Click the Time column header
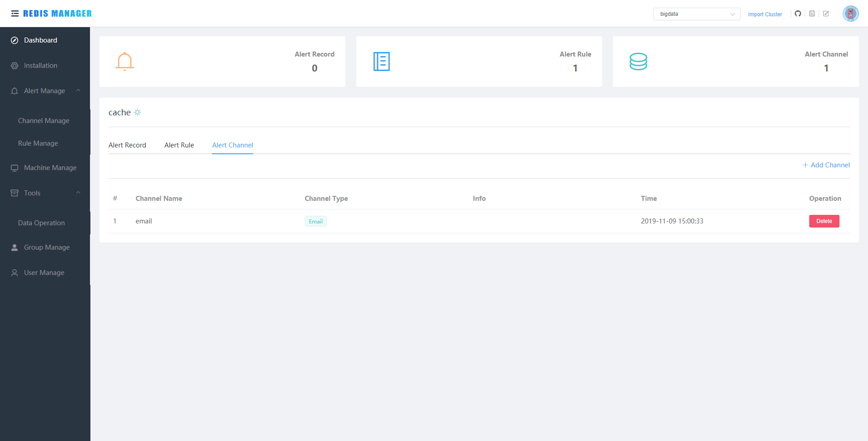 [x=649, y=199]
